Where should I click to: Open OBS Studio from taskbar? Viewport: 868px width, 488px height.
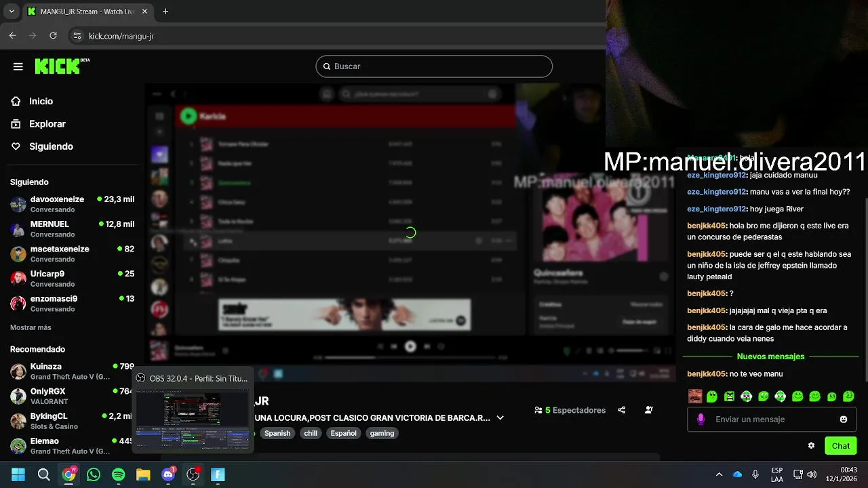click(193, 474)
